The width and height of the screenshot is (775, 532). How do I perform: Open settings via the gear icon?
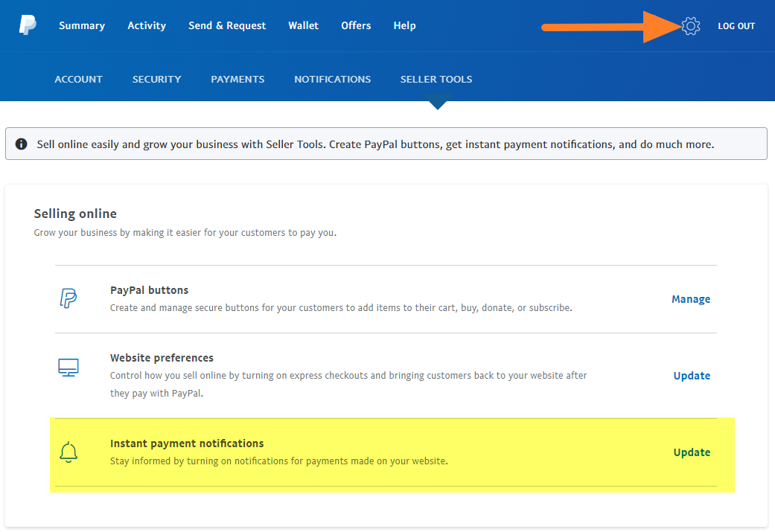click(691, 26)
